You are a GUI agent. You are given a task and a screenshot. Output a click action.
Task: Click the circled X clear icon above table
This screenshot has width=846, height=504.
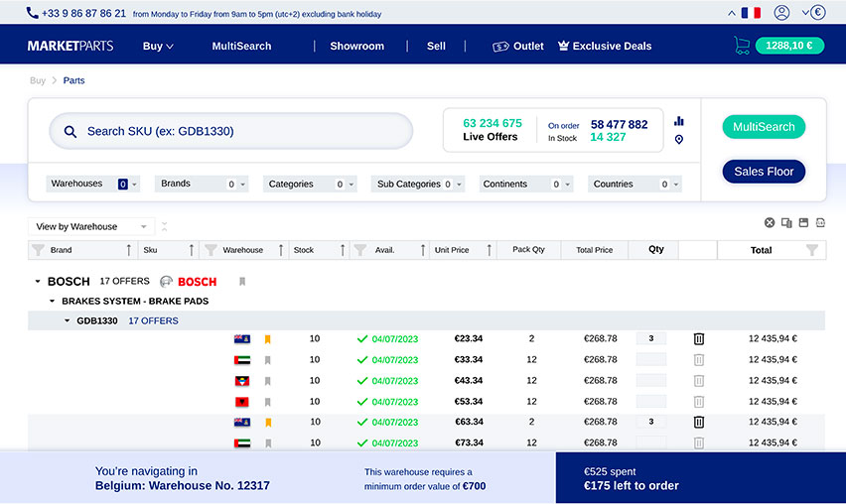(770, 223)
